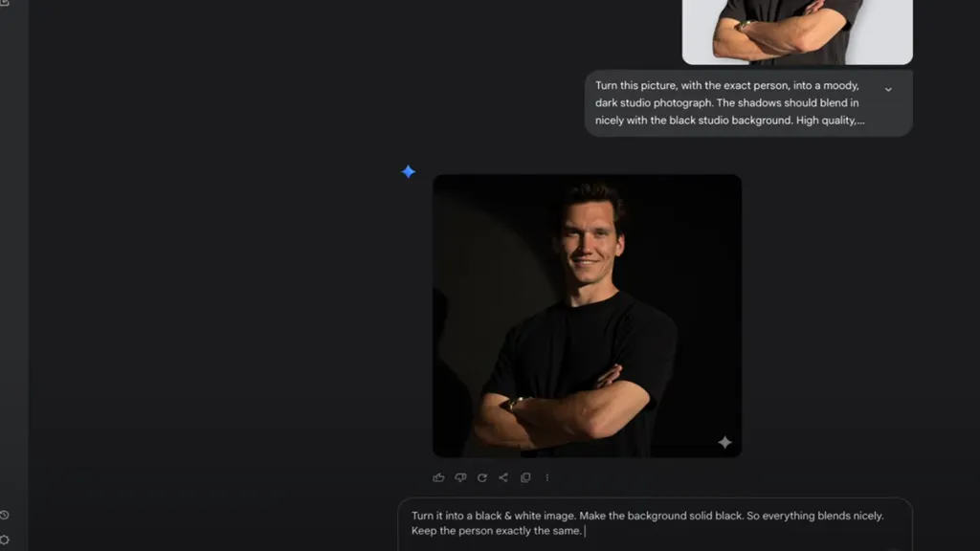The width and height of the screenshot is (980, 551).
Task: Click into the prompt input text field
Action: (655, 523)
